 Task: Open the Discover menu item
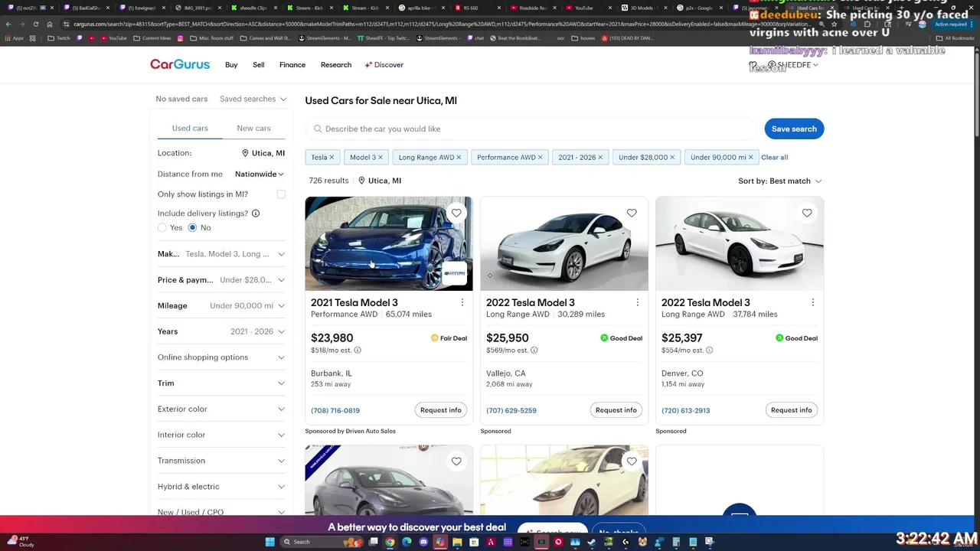[x=384, y=65]
